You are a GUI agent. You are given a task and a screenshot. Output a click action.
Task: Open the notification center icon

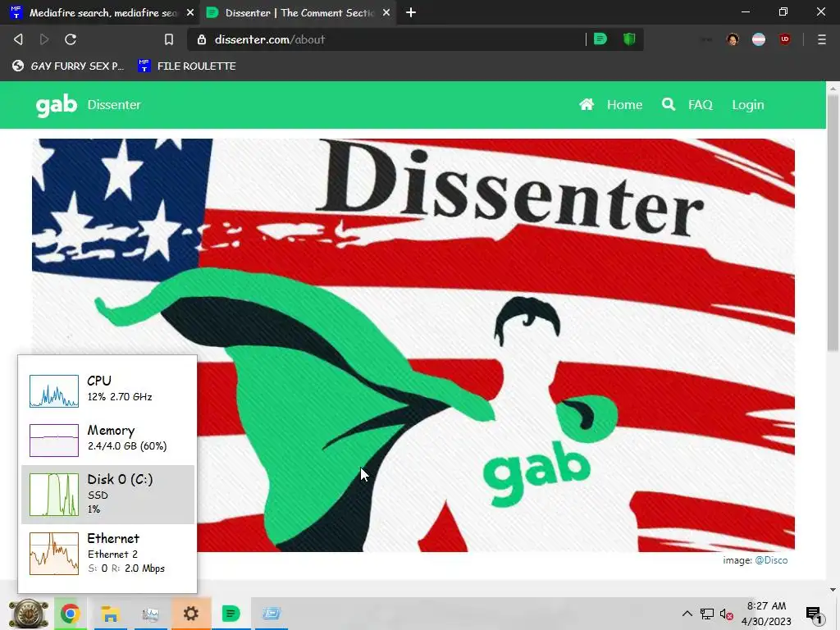click(x=814, y=614)
